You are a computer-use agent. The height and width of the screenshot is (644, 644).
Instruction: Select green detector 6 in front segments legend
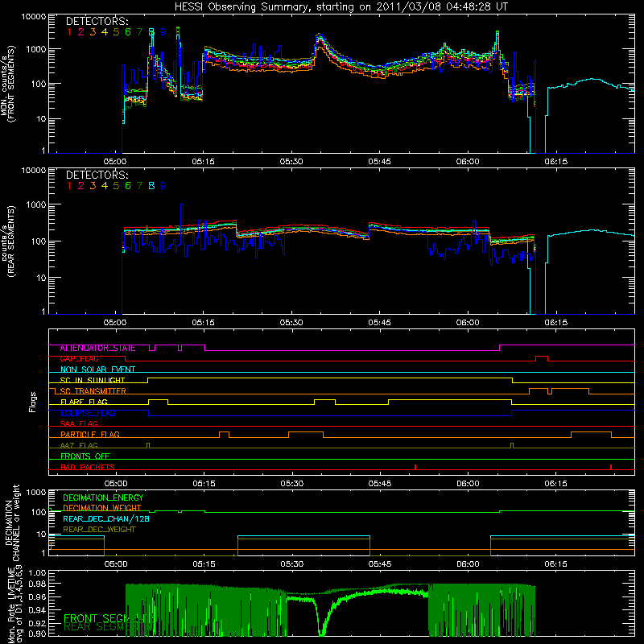[x=128, y=32]
